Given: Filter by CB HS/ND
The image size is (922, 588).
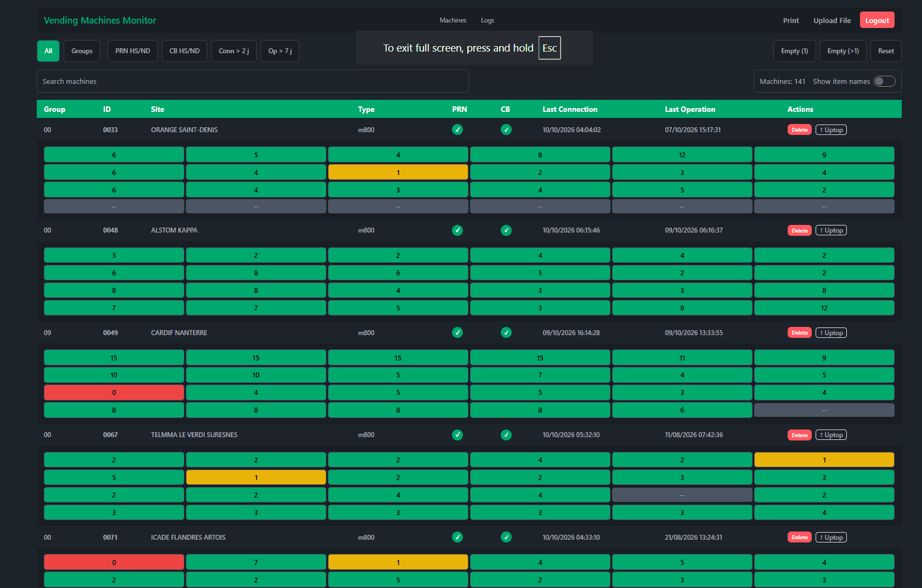Looking at the screenshot, I should (184, 51).
